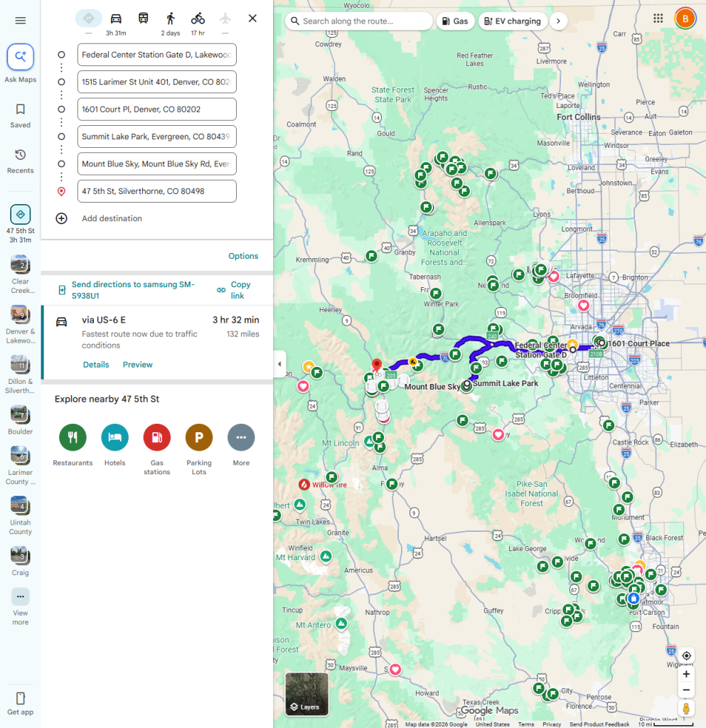Viewport: 706px width, 728px height.
Task: Select flights travel mode
Action: tap(225, 18)
